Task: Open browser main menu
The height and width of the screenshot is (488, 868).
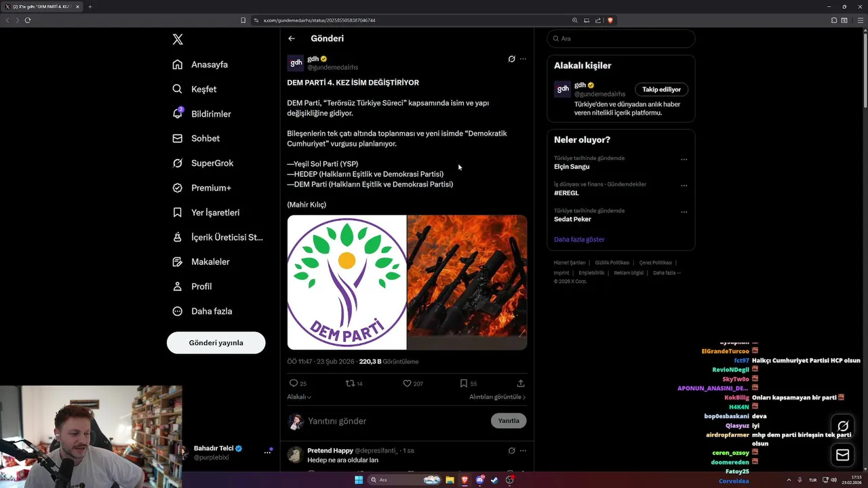Action: [x=859, y=20]
